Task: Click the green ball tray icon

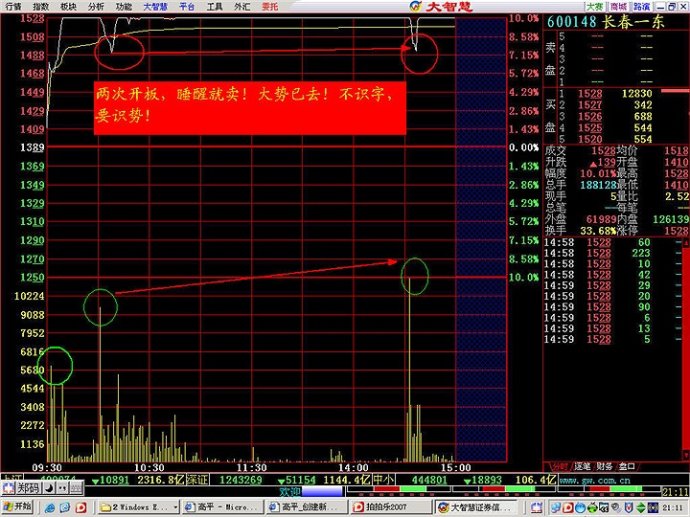Action: tap(592, 508)
